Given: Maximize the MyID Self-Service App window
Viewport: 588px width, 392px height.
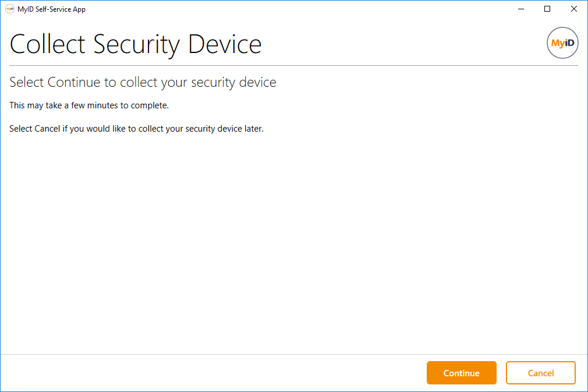Looking at the screenshot, I should [x=547, y=9].
